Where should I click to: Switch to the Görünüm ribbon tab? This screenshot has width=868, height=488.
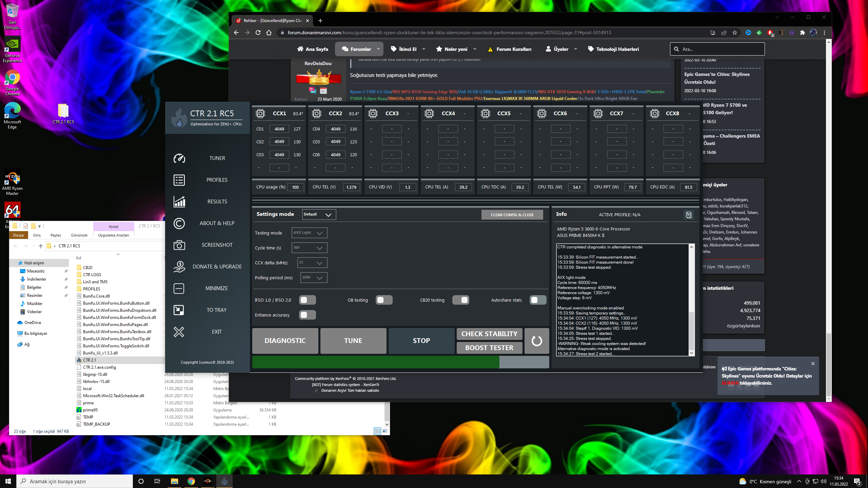click(x=79, y=235)
